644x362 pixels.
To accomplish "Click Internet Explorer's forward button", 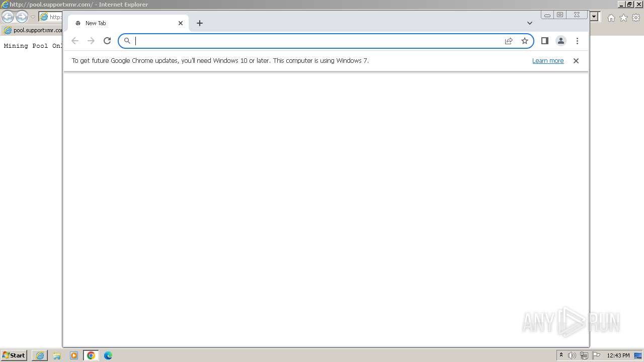I will (22, 17).
